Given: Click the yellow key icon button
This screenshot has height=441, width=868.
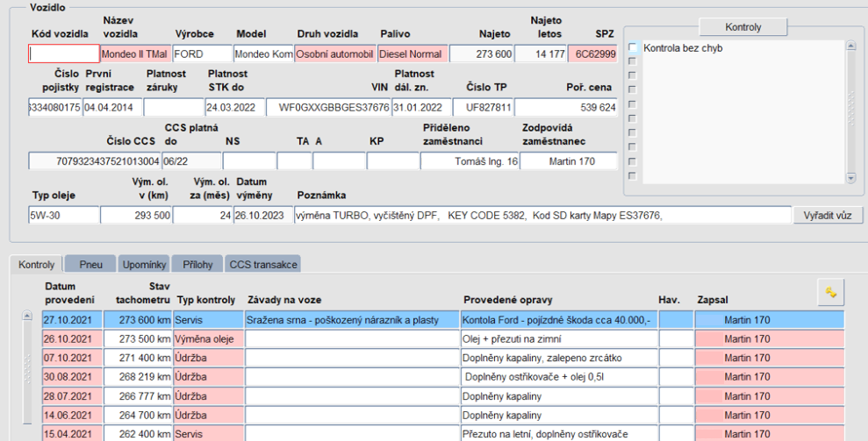Looking at the screenshot, I should [x=830, y=292].
